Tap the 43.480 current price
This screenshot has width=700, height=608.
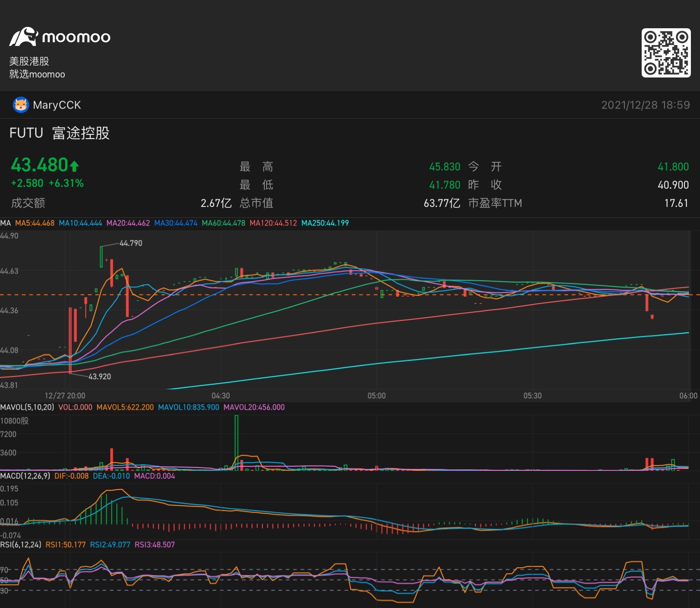pyautogui.click(x=40, y=165)
